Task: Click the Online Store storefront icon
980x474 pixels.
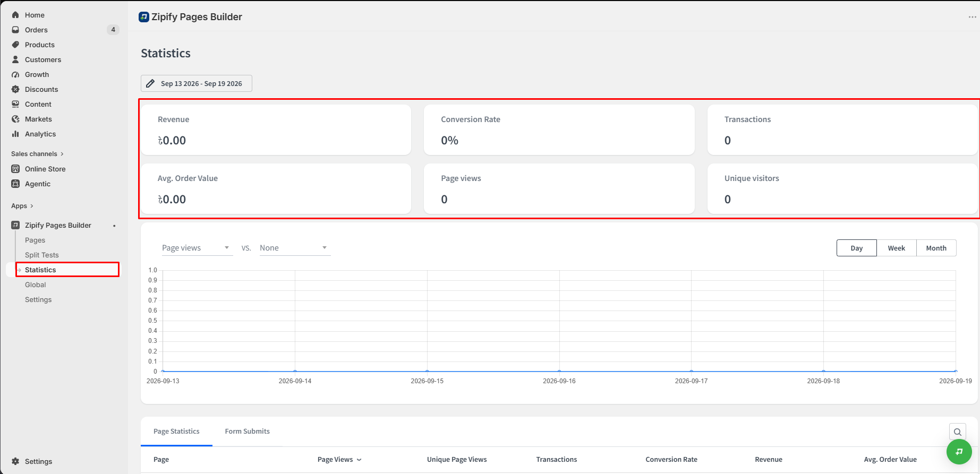Action: [15, 169]
